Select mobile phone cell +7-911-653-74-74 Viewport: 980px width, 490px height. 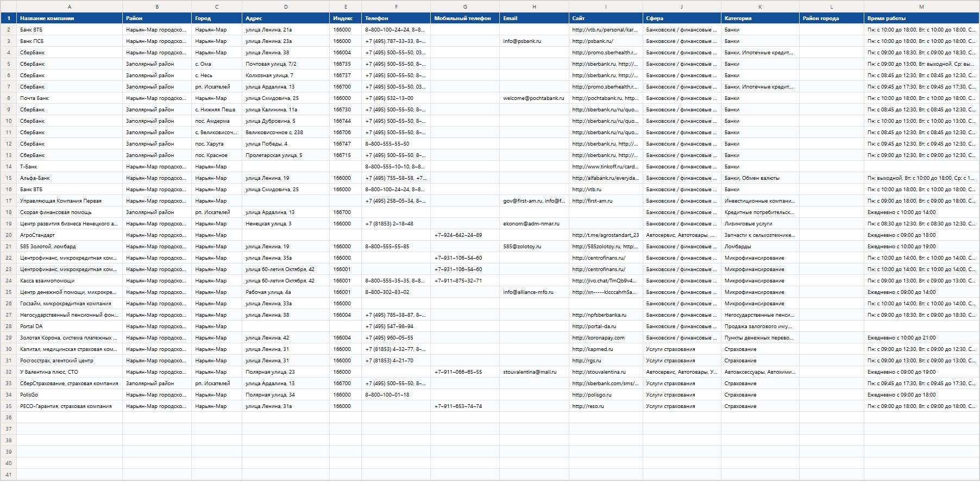pos(465,406)
